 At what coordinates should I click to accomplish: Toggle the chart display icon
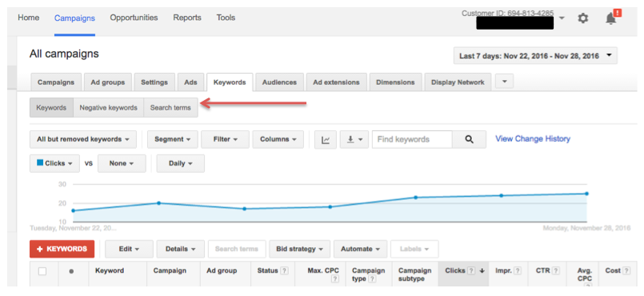click(x=326, y=139)
